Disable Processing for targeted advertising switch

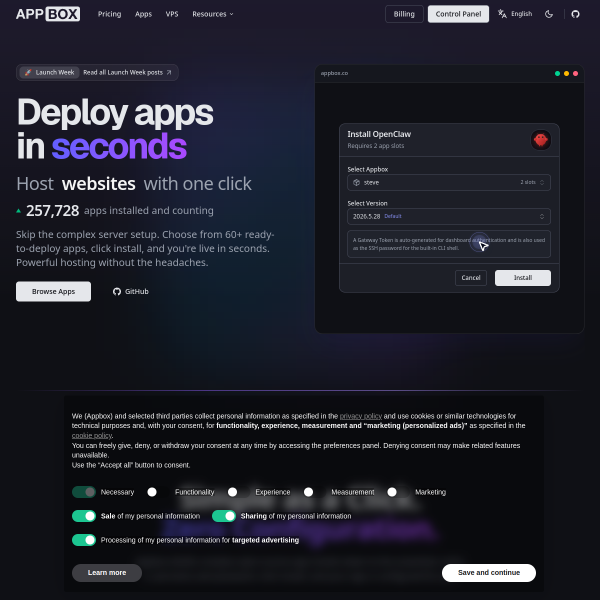point(84,540)
